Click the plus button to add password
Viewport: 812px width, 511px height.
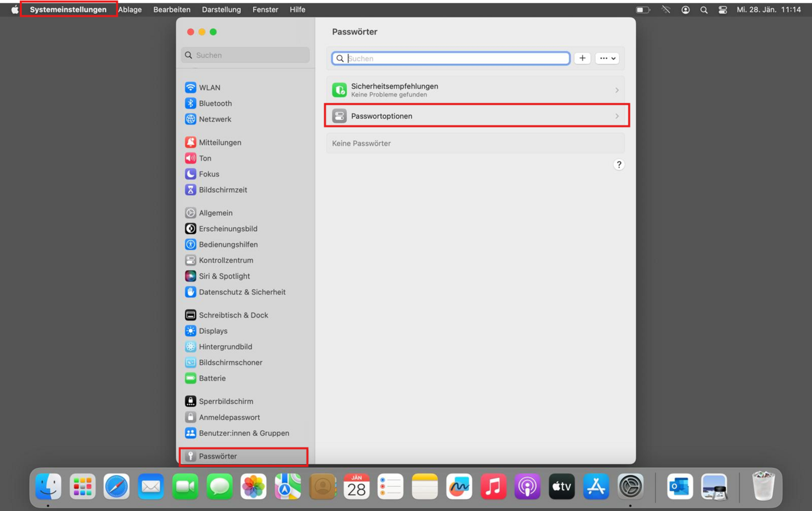point(582,58)
